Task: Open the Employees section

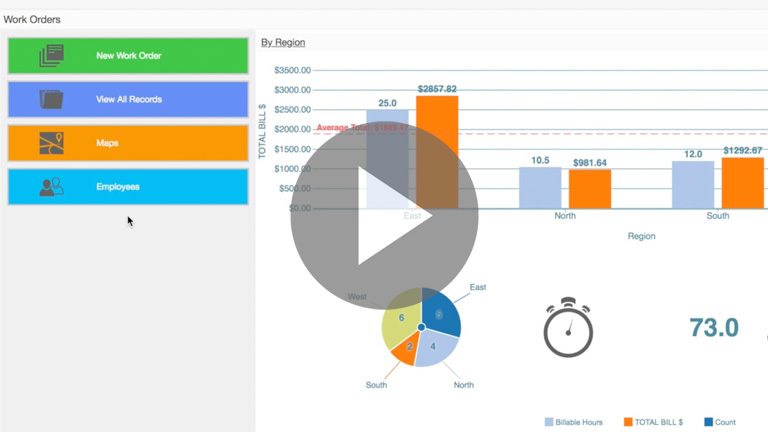Action: pos(128,187)
